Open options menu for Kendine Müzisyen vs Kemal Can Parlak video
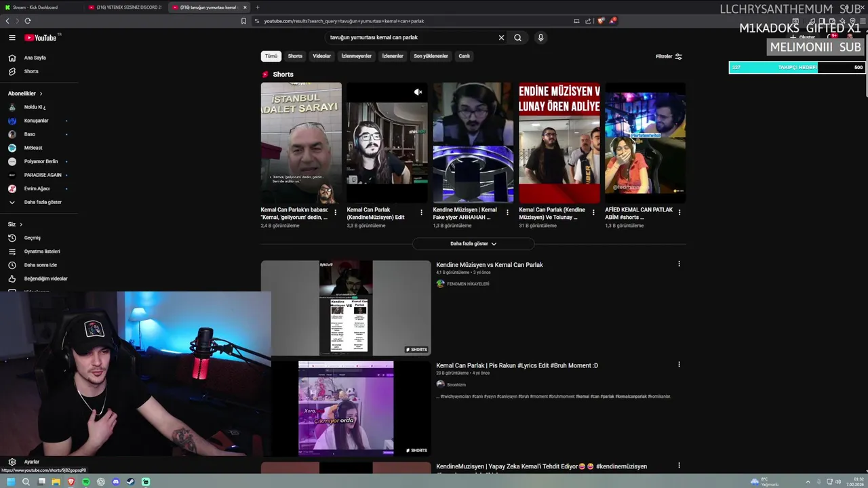Image resolution: width=868 pixels, height=488 pixels. click(679, 264)
